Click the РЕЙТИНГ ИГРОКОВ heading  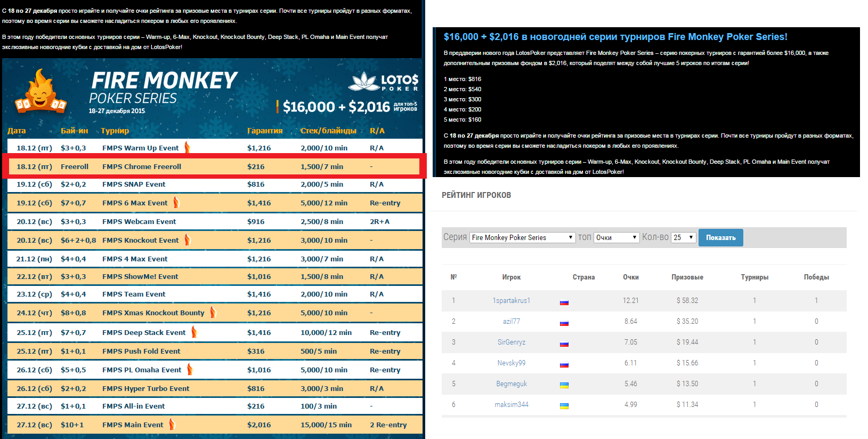(476, 195)
